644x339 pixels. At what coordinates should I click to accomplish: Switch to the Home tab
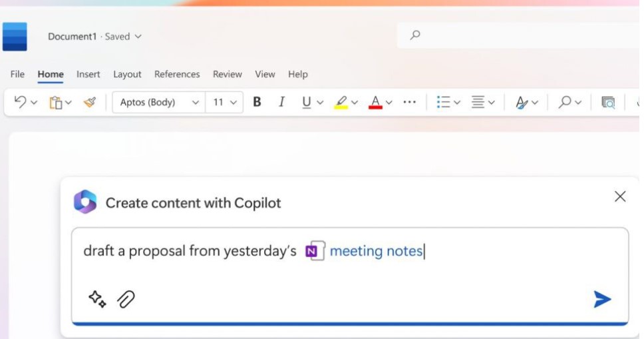(x=51, y=74)
